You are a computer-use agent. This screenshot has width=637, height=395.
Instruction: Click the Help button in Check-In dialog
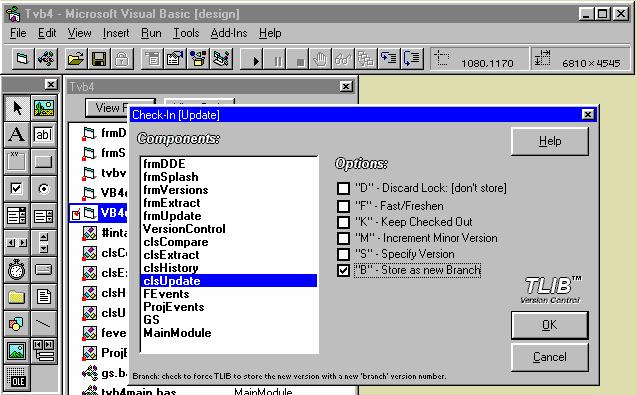point(550,141)
